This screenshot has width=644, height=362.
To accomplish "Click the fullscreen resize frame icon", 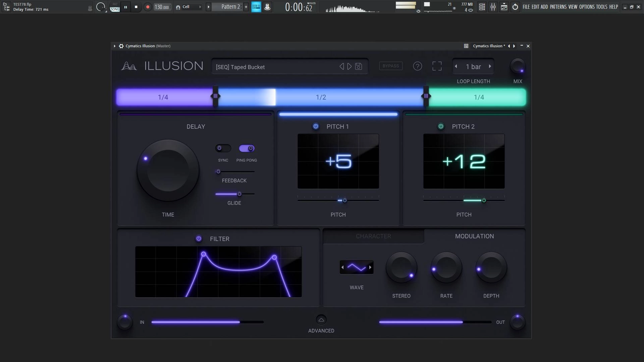I will [437, 66].
